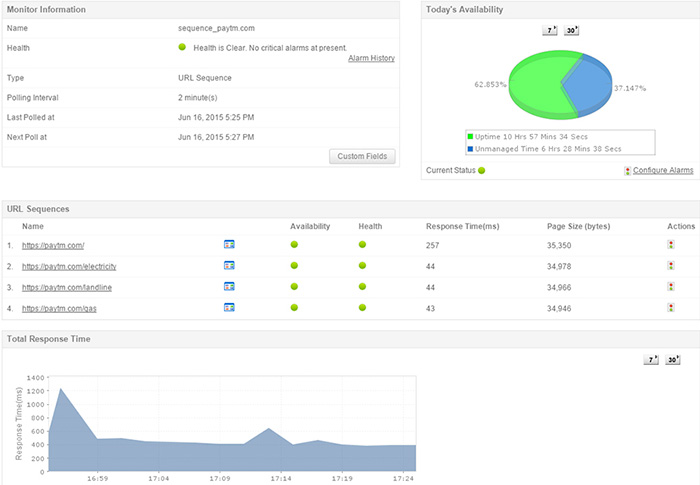Open the https://paytm.com/landline link
The height and width of the screenshot is (485, 700).
(67, 287)
